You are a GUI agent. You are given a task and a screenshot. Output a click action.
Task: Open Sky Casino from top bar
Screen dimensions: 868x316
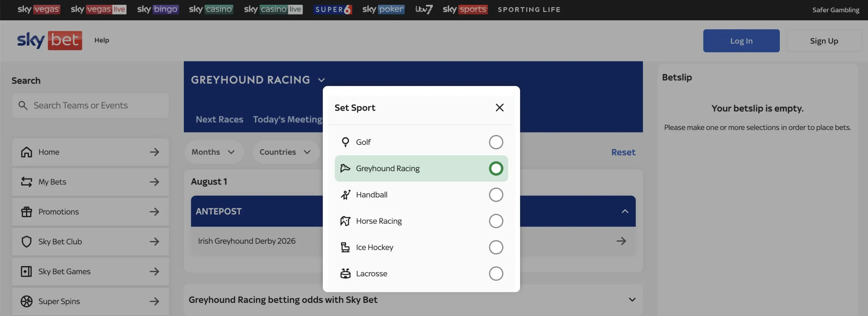pyautogui.click(x=211, y=9)
